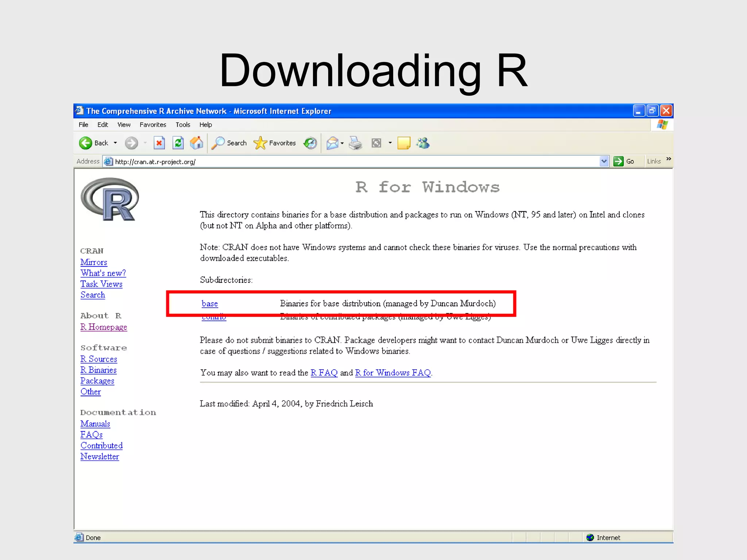Open the base subdirectory link
The width and height of the screenshot is (747, 560).
coord(210,304)
